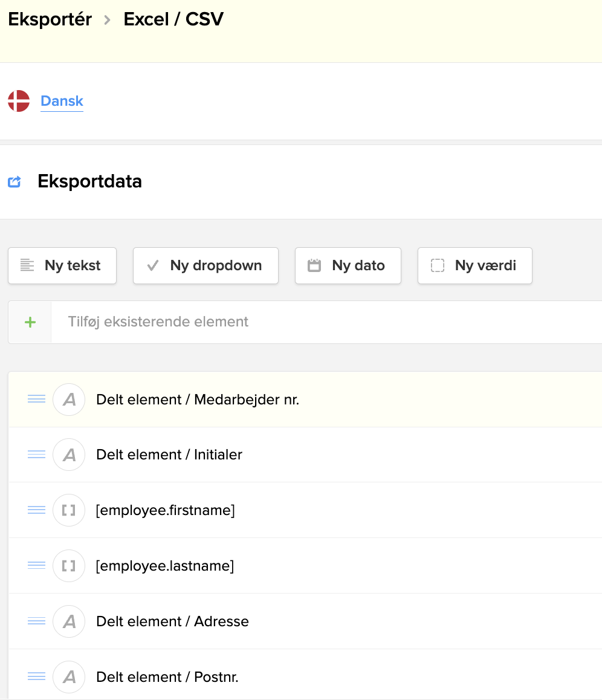Click the drag handle for Postnr. row

click(37, 676)
